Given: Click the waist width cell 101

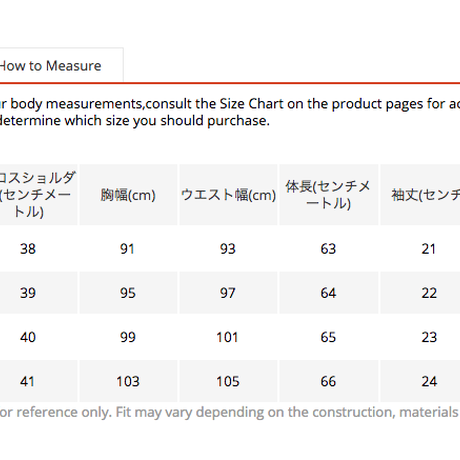Looking at the screenshot, I should click(228, 337).
